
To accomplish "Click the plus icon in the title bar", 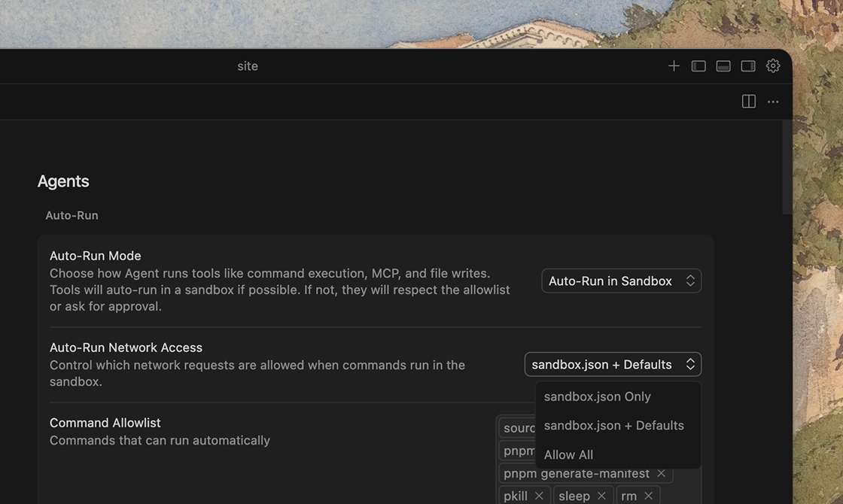I will [674, 66].
